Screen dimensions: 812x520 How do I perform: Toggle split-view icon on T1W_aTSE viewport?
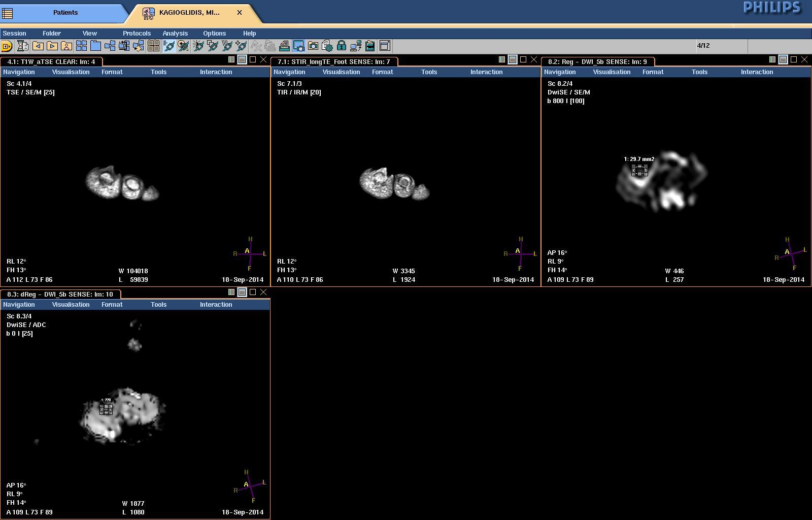coord(231,59)
